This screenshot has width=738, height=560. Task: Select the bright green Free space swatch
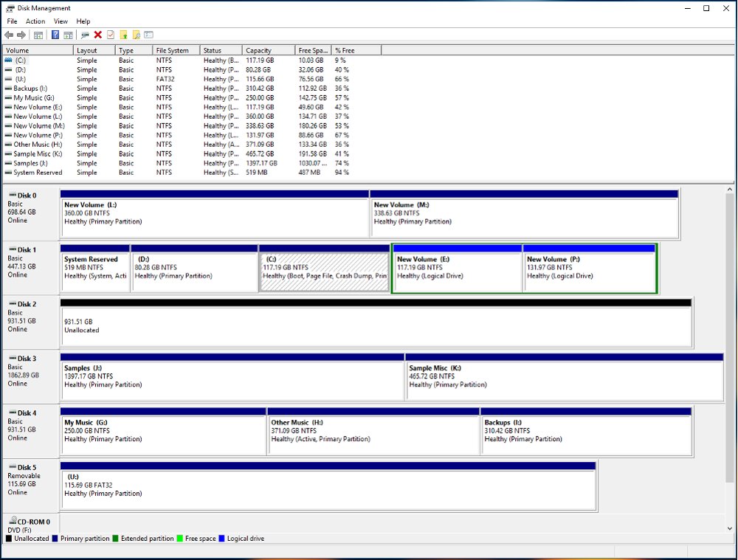point(180,539)
